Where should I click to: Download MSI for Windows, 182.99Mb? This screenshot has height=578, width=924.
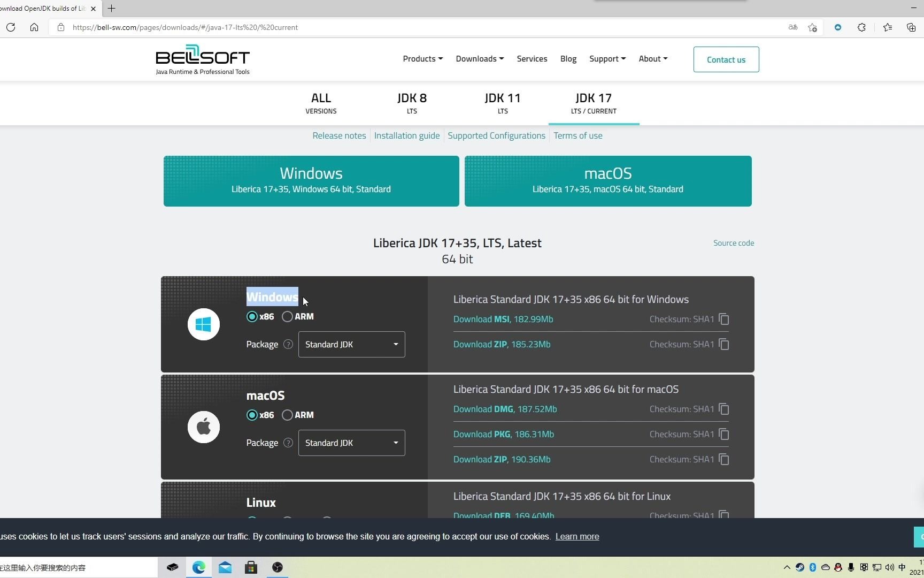click(503, 319)
